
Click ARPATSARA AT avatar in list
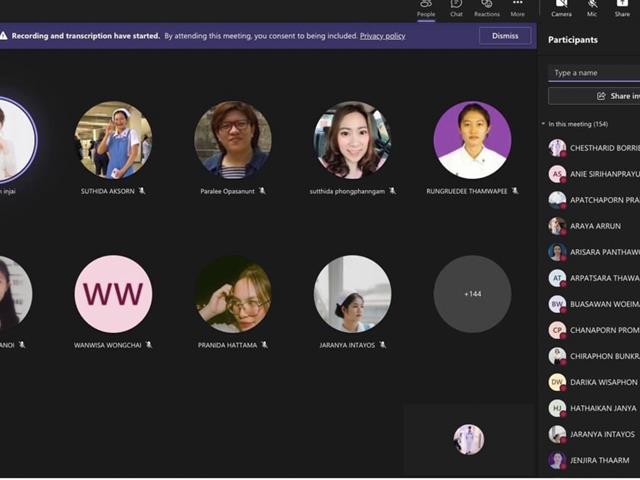(557, 278)
